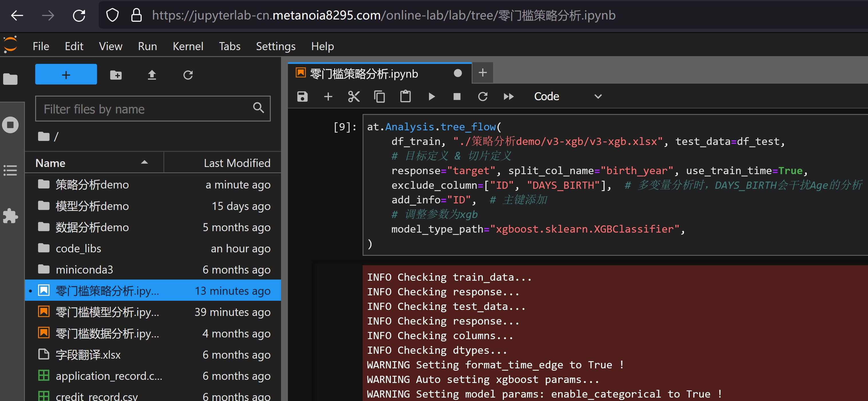Restart the kernel with the refresh icon

[x=483, y=97]
